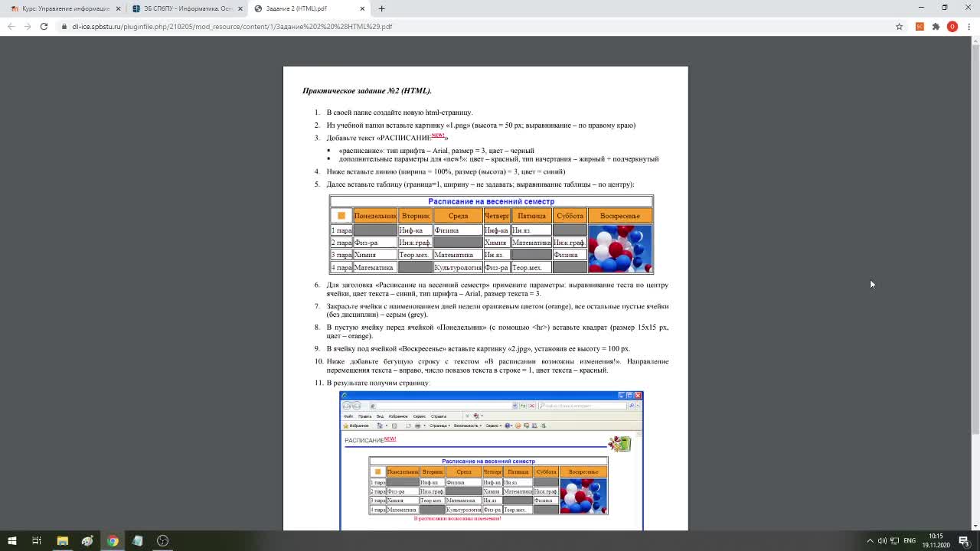Click the Chrome taskbar icon
The image size is (980, 551).
click(x=113, y=540)
